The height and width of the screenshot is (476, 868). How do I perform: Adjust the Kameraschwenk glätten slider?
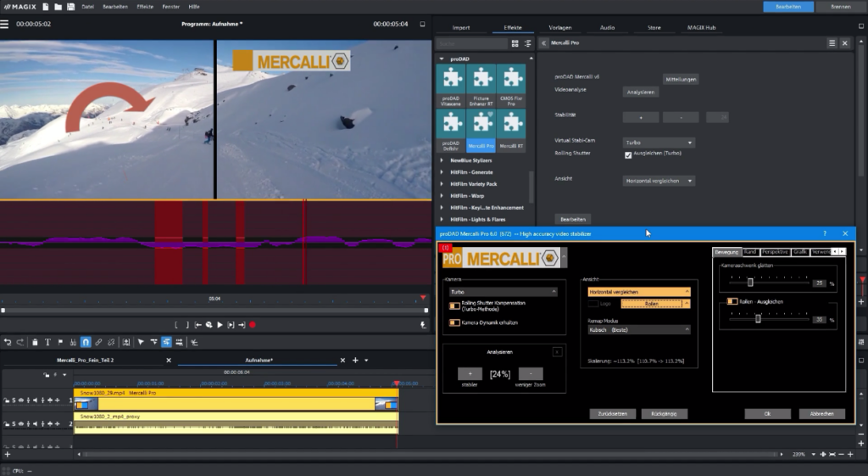750,283
